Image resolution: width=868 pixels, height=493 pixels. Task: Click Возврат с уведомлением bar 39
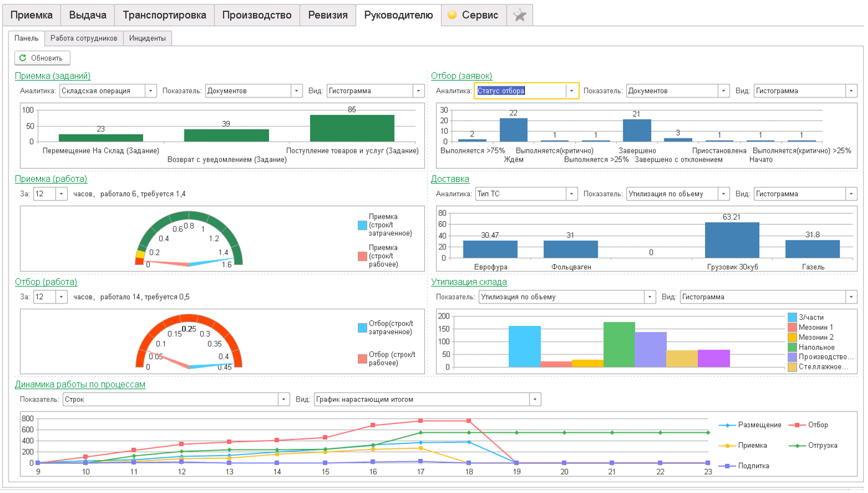coord(226,135)
